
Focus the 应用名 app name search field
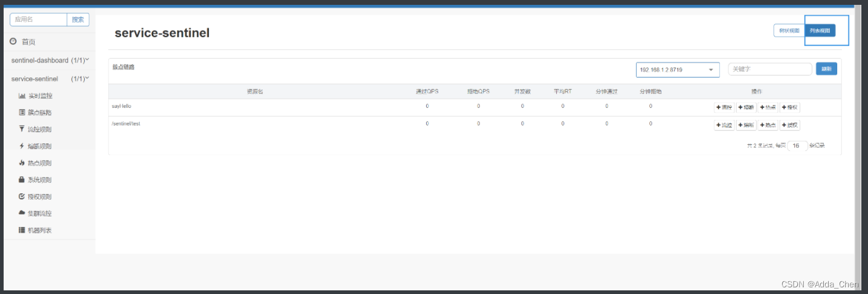tap(38, 19)
